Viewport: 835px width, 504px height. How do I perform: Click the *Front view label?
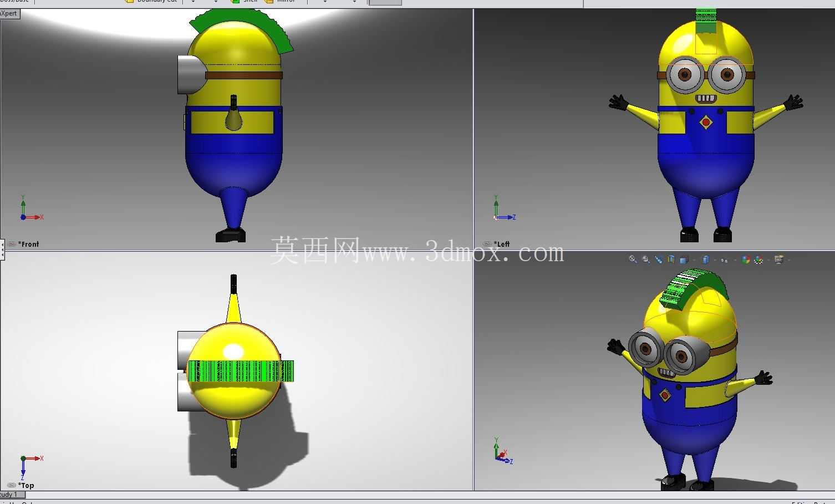coord(29,244)
